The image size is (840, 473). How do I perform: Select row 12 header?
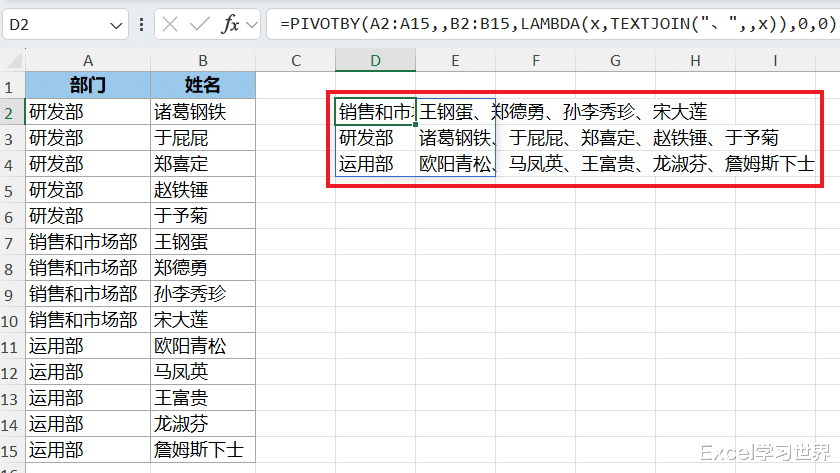[10, 373]
